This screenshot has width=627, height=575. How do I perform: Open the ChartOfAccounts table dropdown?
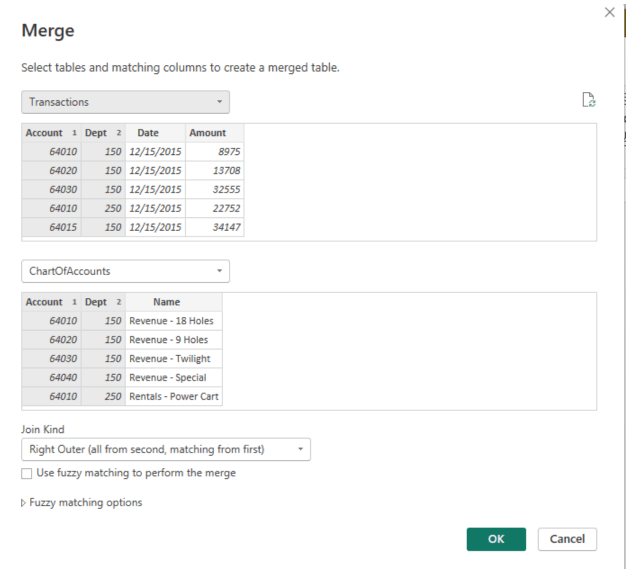[x=125, y=271]
